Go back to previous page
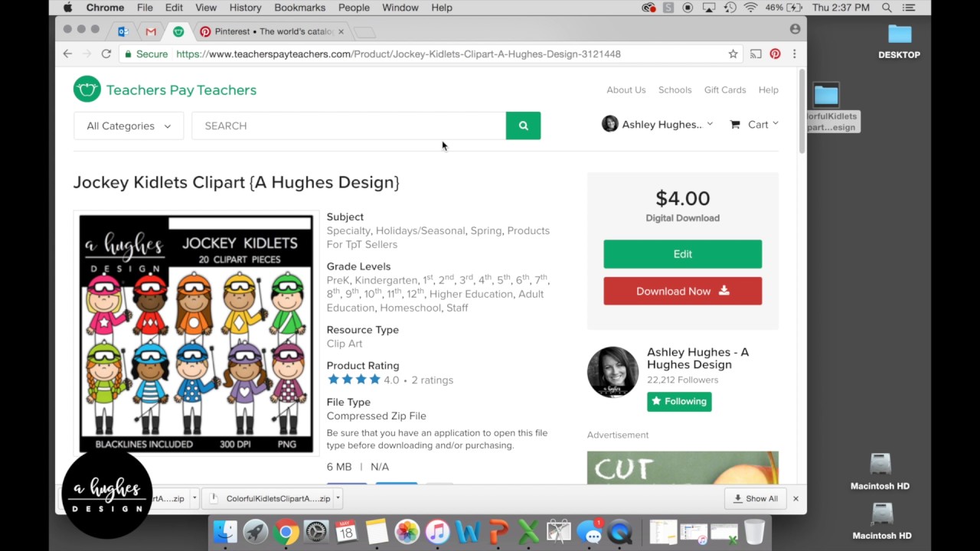This screenshot has width=980, height=551. pyautogui.click(x=67, y=54)
